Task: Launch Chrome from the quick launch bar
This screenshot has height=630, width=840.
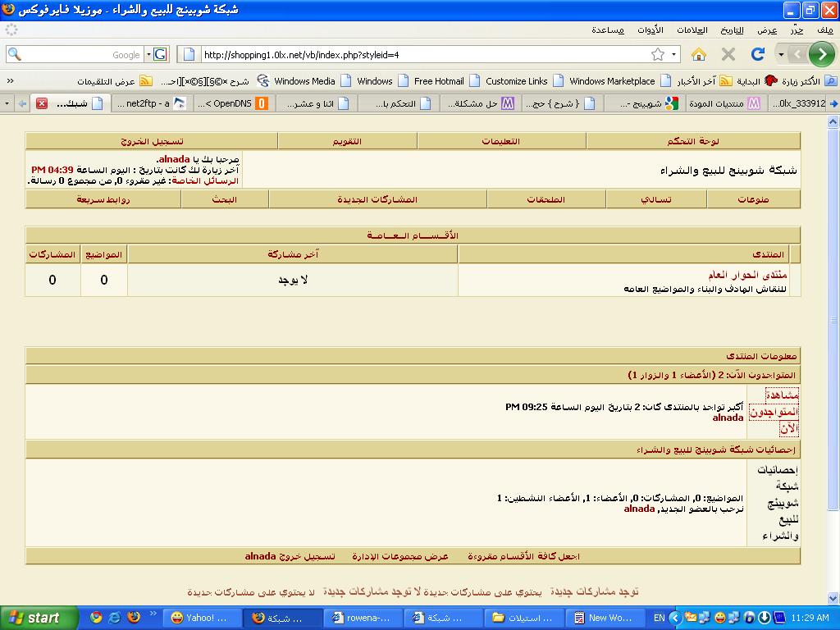Action: 96,618
